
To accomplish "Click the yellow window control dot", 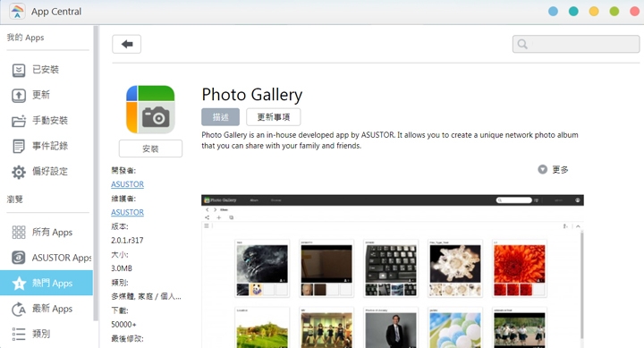I will 594,11.
